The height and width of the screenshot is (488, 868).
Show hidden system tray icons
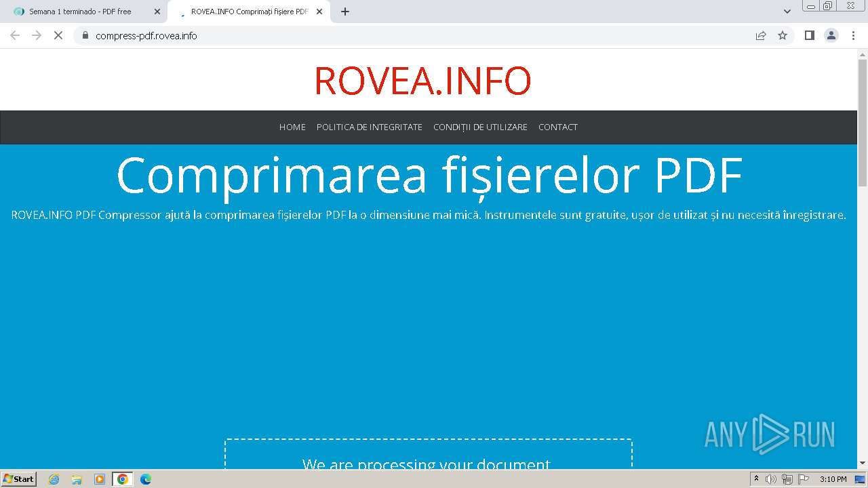[756, 479]
